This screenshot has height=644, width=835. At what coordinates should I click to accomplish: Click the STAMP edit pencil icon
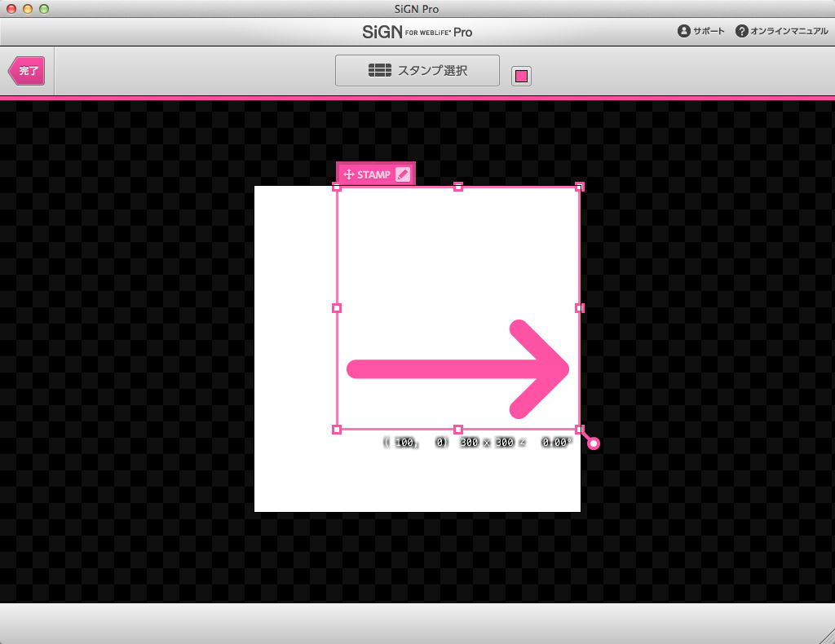[403, 174]
